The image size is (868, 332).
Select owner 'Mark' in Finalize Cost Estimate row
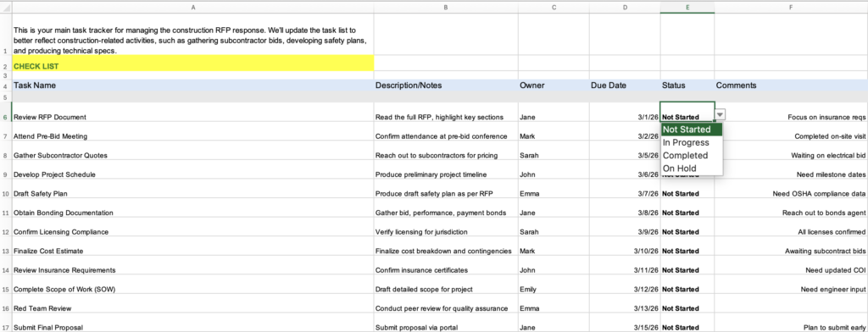(554, 246)
